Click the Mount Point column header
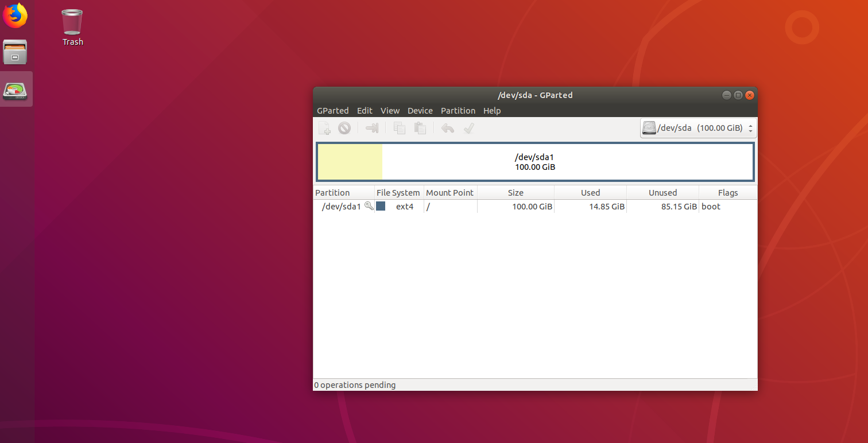The height and width of the screenshot is (443, 868). tap(450, 193)
